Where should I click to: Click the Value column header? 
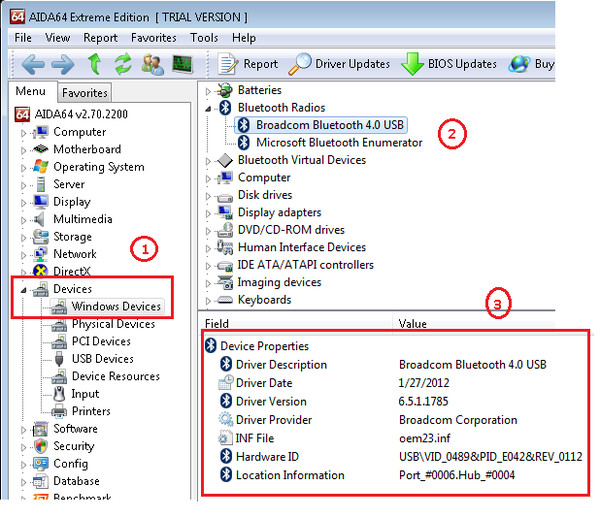(x=474, y=324)
